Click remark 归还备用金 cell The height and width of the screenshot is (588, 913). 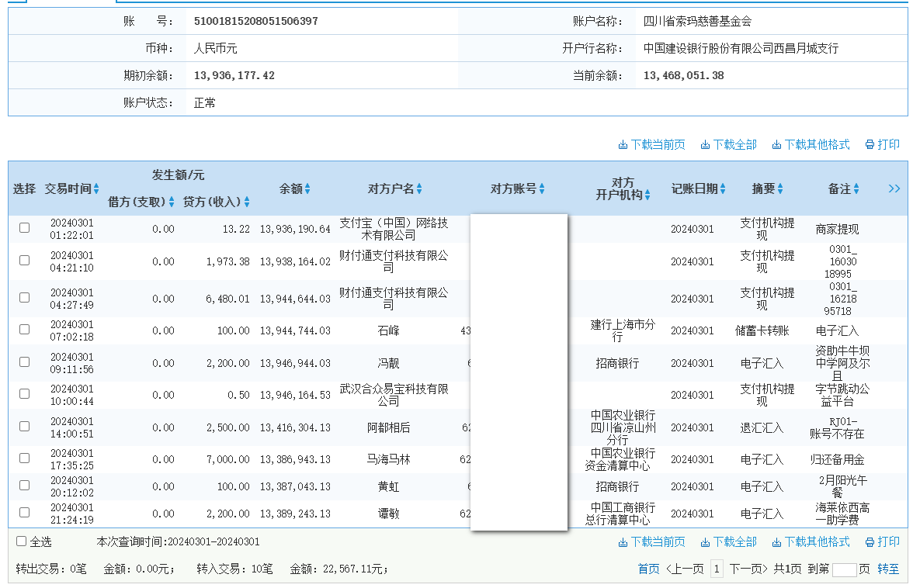[837, 459]
